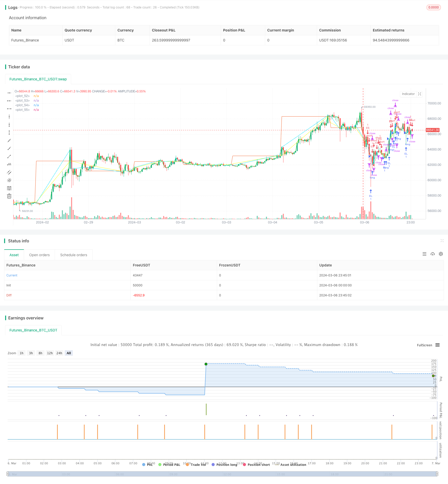Toggle the Position long series in legend

coord(225,465)
